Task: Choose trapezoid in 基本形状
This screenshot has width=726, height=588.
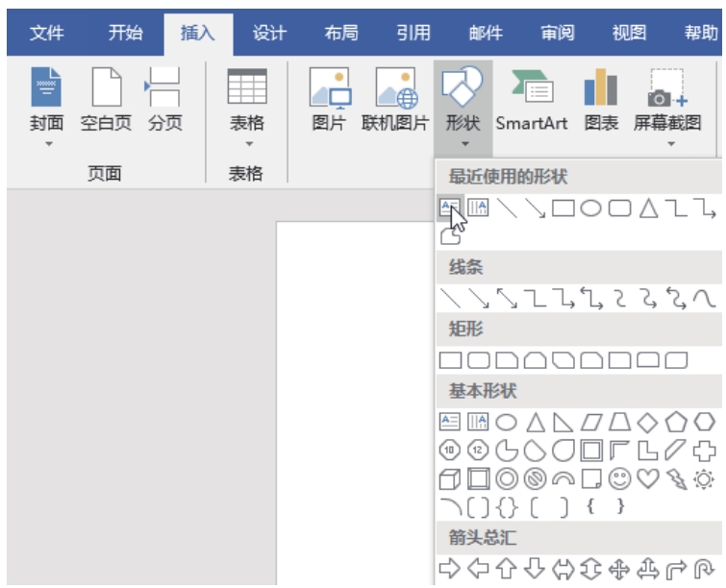Action: (619, 422)
